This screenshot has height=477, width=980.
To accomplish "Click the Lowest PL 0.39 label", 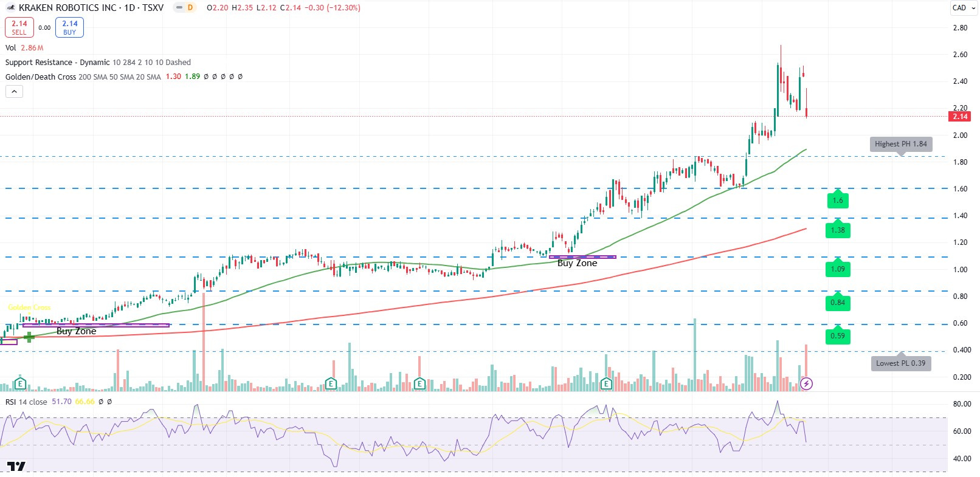I will (x=901, y=363).
